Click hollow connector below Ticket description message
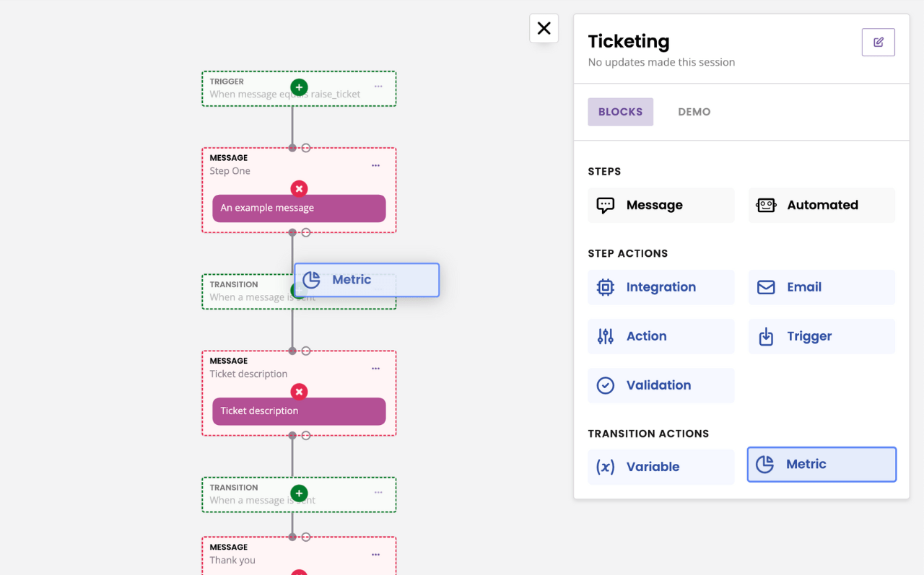This screenshot has height=575, width=924. click(x=306, y=436)
